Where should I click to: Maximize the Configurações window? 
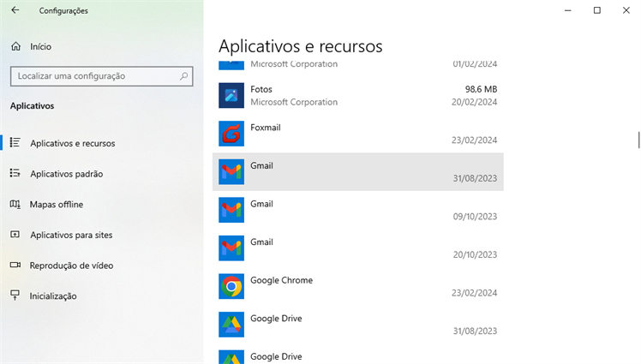click(x=596, y=10)
